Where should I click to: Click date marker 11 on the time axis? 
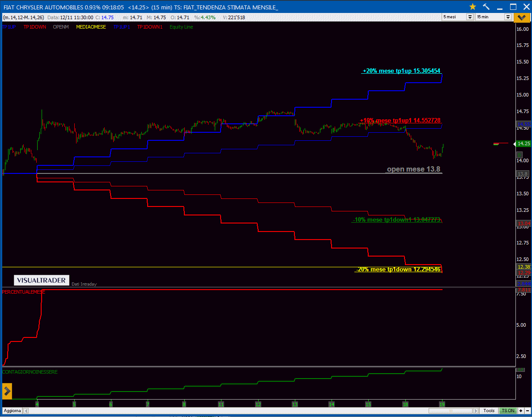[221, 404]
